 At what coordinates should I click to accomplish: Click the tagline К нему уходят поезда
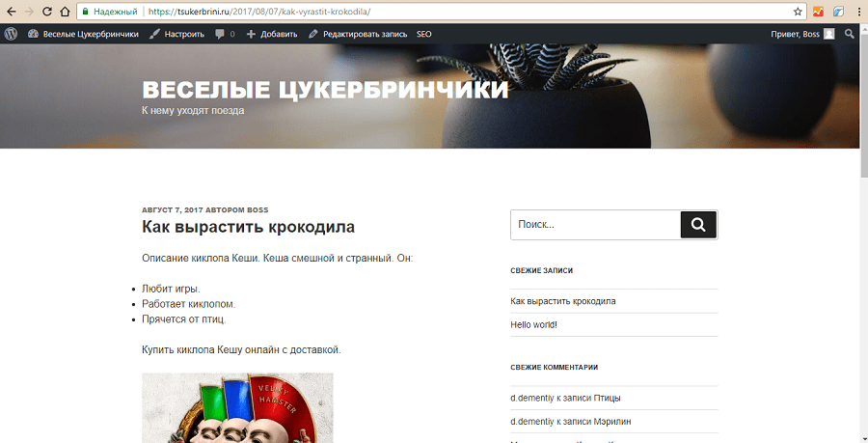click(193, 110)
